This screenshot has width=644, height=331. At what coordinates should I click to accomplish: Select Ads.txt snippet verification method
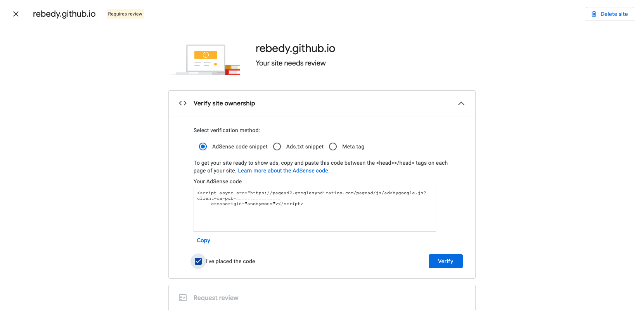277,147
